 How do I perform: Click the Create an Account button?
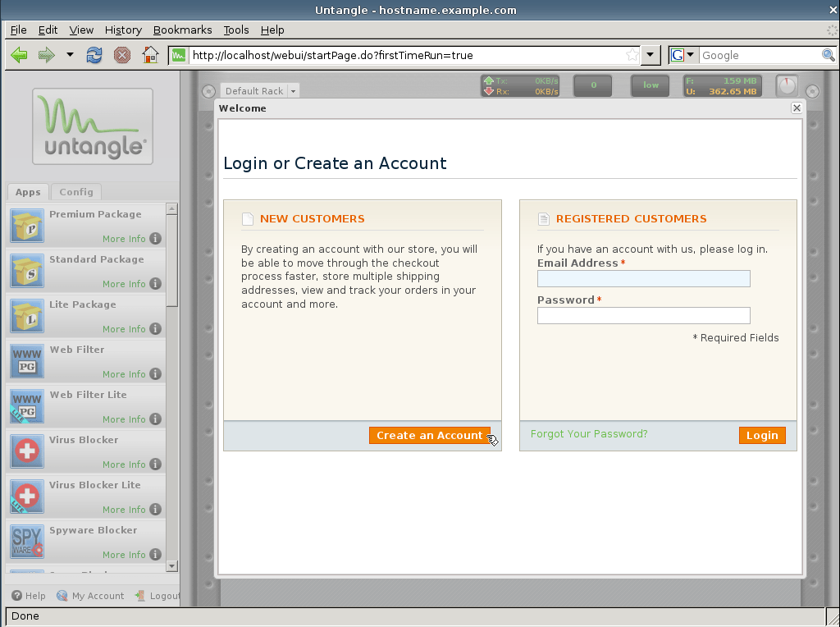(x=430, y=435)
